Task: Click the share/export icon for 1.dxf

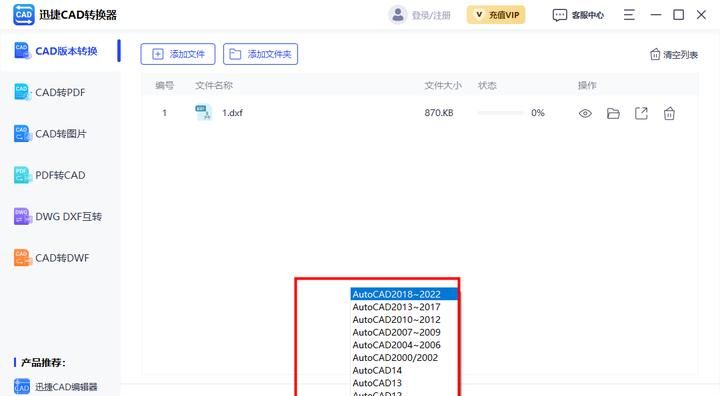Action: (641, 113)
